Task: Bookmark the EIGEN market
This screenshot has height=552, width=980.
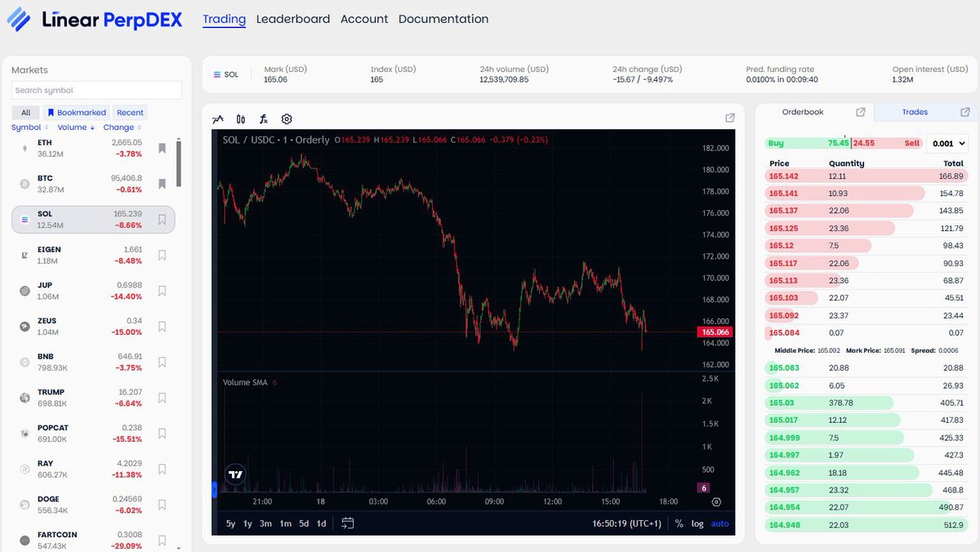Action: (163, 255)
